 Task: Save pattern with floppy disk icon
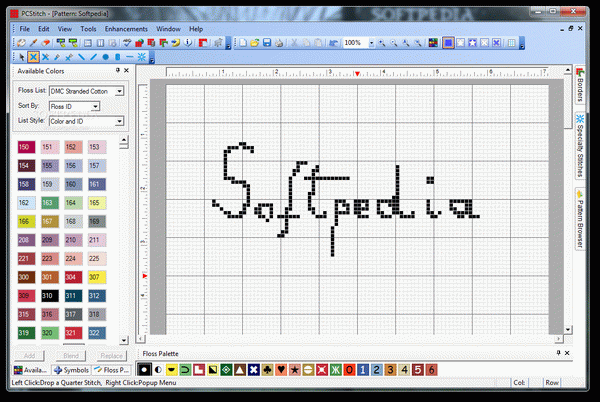(267, 43)
